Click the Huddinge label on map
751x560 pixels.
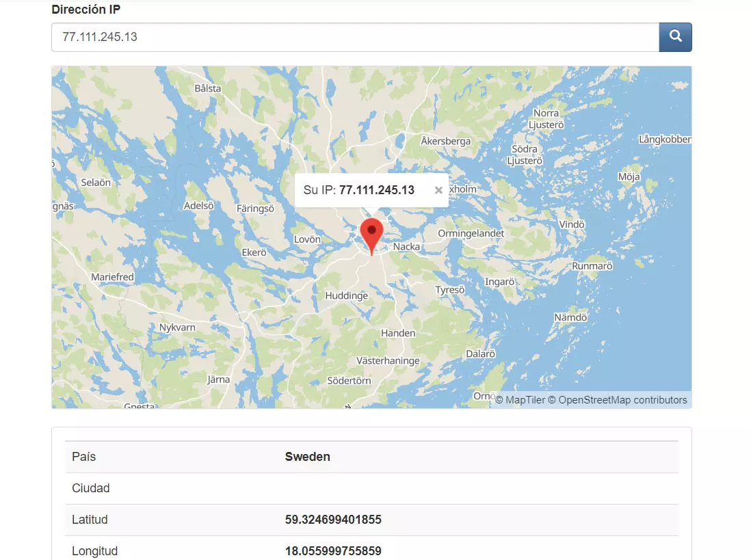pos(347,296)
